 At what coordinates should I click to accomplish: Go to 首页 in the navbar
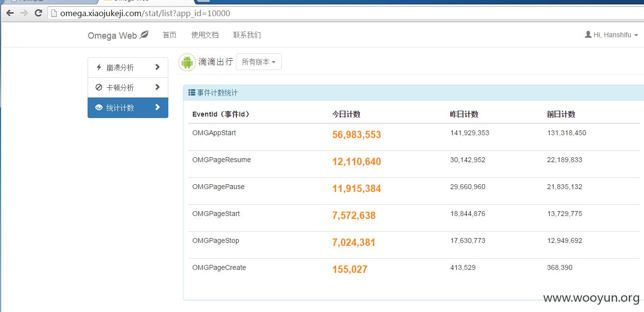pos(169,35)
